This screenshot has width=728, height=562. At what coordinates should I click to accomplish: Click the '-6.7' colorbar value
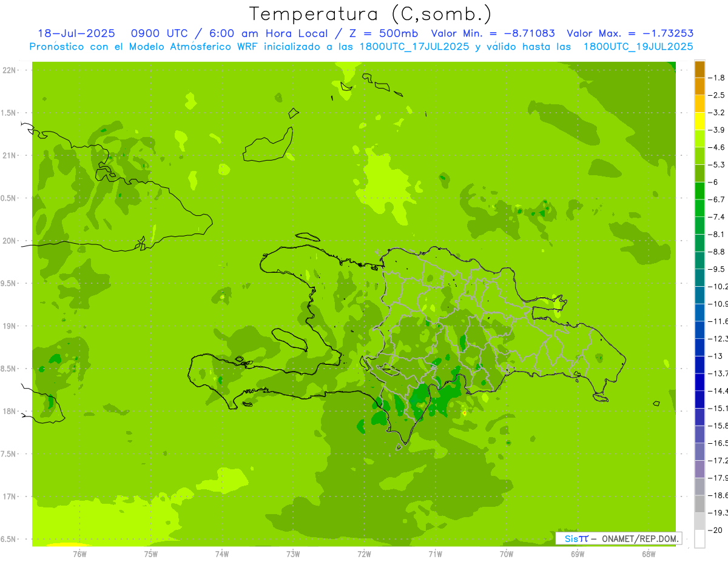tap(717, 199)
